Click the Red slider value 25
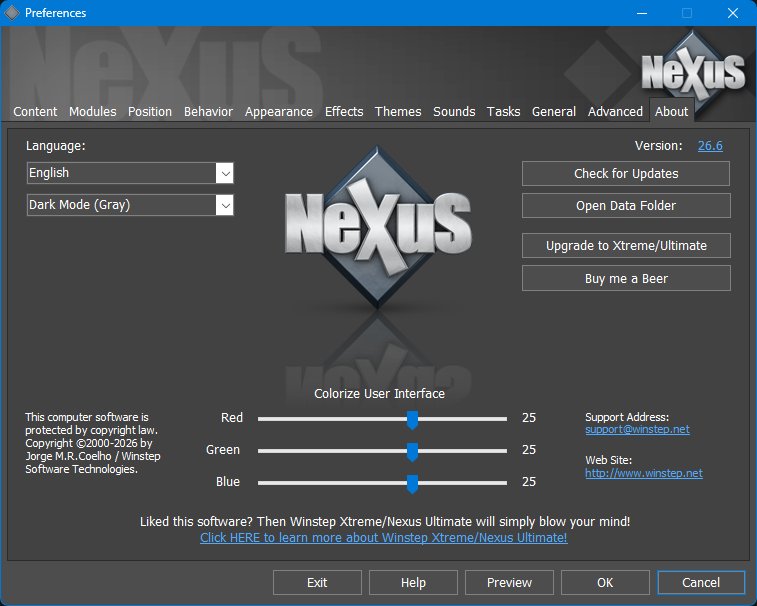 529,418
